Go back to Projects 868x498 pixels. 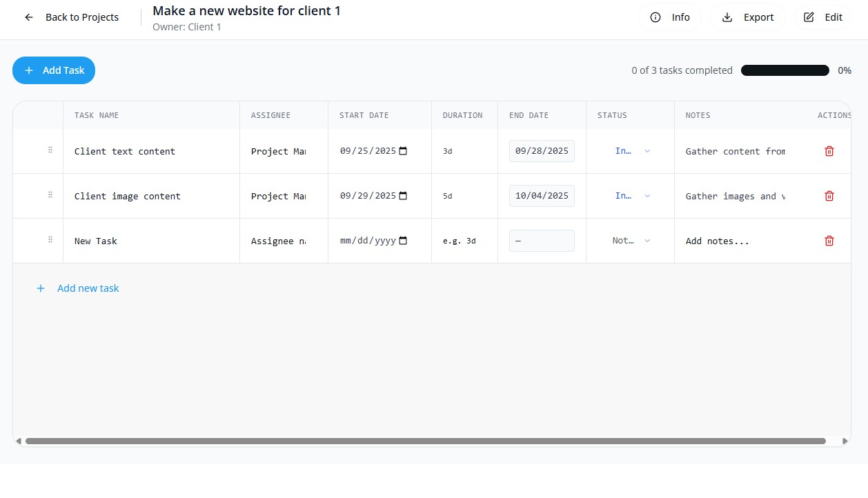point(72,17)
